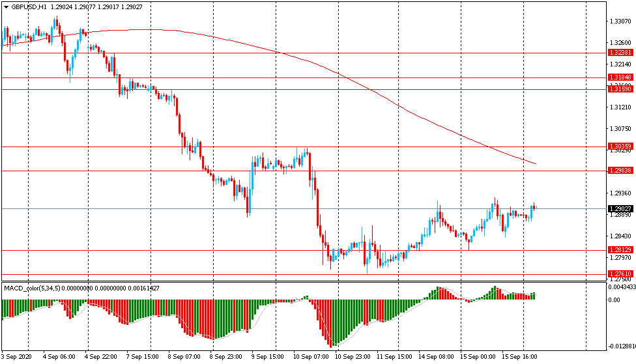The width and height of the screenshot is (636, 364).
Task: Click the chart menu triangle beside GBPUSD,H1
Action: click(6, 7)
